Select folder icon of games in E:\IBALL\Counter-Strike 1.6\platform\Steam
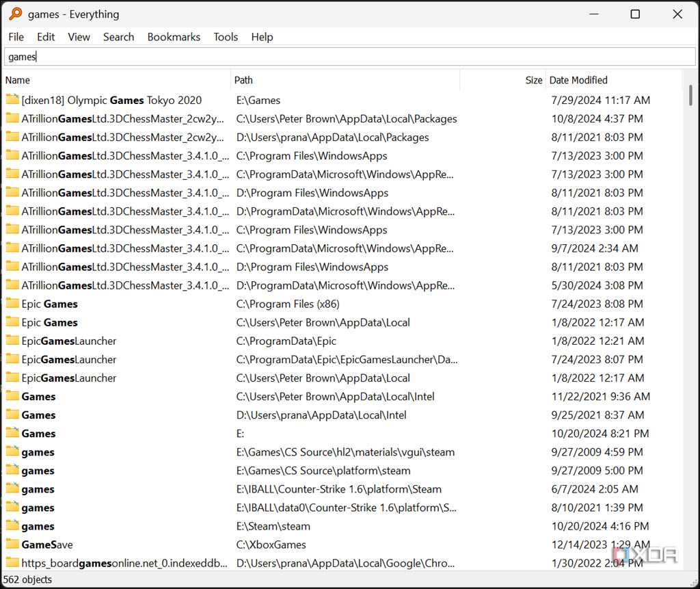 [x=12, y=488]
